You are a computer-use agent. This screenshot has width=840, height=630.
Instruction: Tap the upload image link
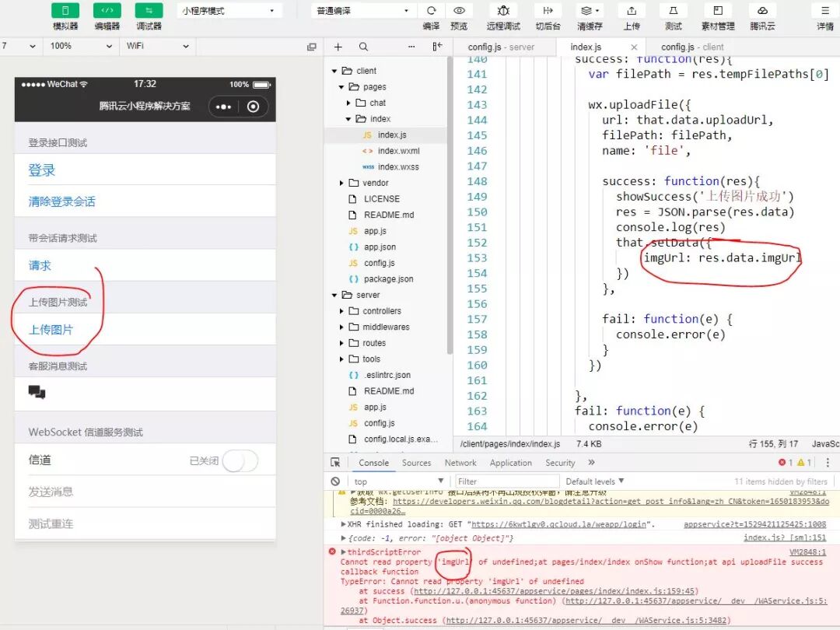pos(51,330)
